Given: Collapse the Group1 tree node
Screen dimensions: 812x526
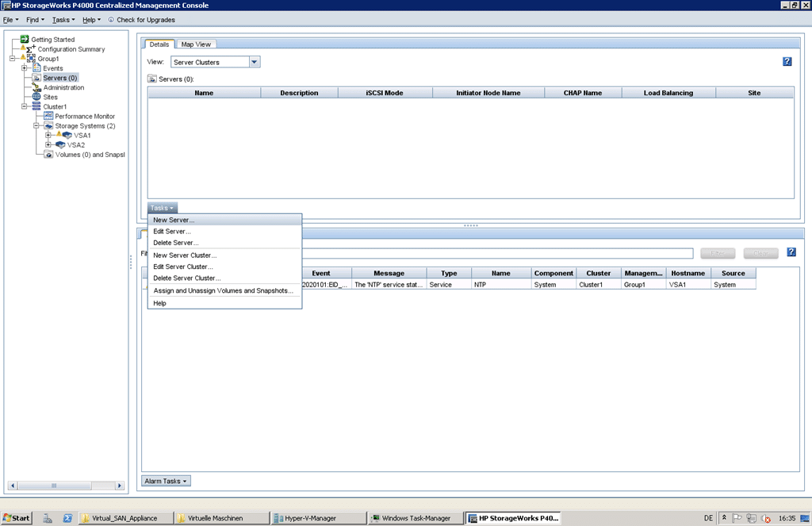Looking at the screenshot, I should click(x=13, y=59).
